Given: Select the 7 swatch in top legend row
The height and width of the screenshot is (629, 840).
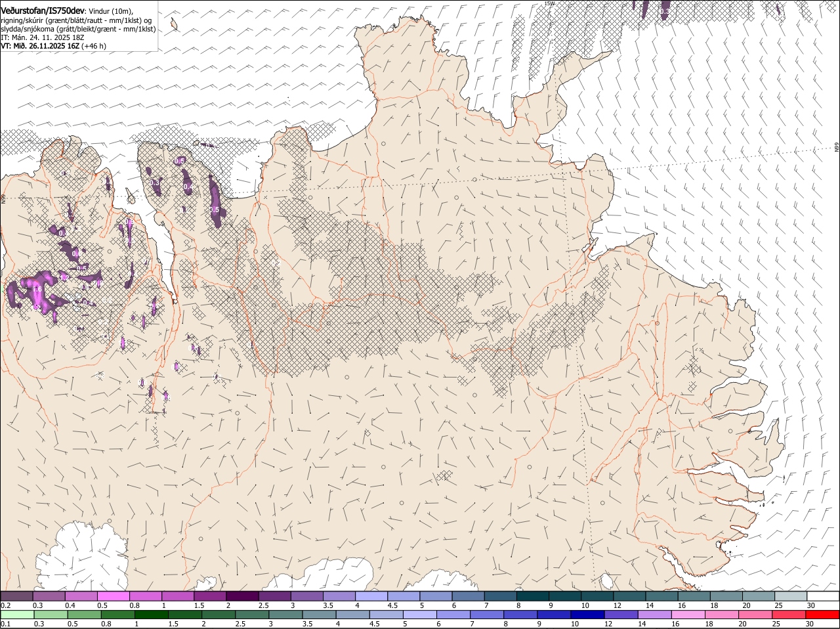Looking at the screenshot, I should point(500,596).
